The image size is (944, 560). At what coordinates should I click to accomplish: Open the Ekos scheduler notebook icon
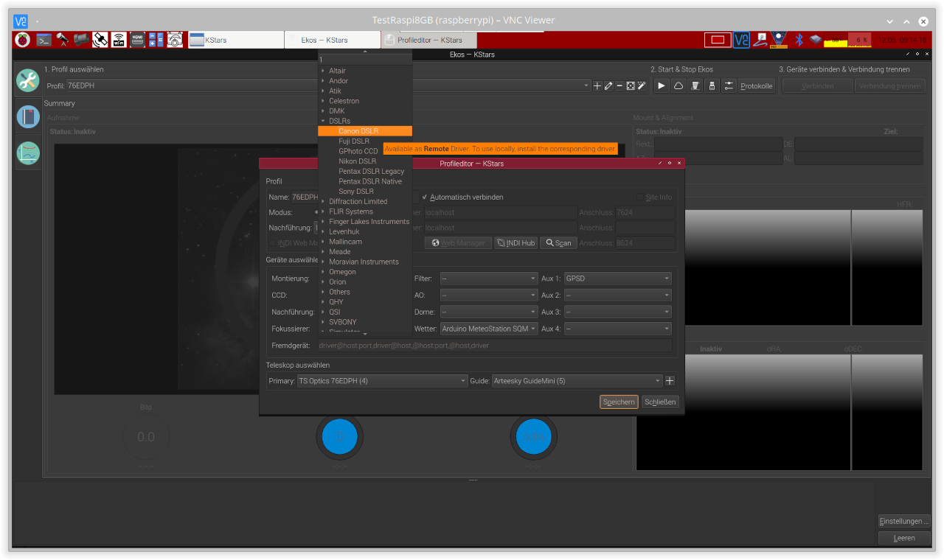28,116
